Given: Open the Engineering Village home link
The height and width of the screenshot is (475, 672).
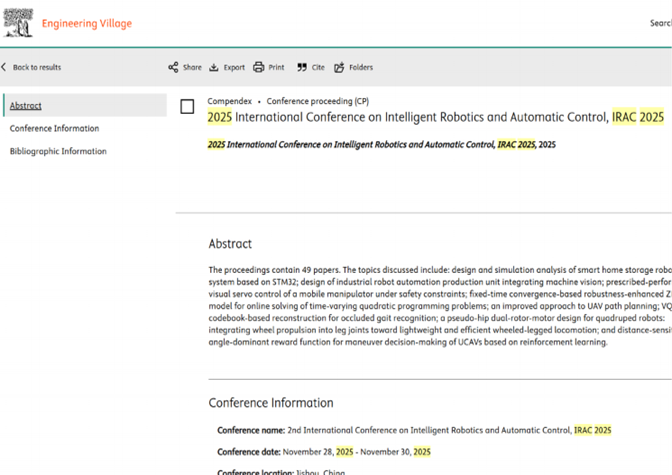Looking at the screenshot, I should (87, 24).
